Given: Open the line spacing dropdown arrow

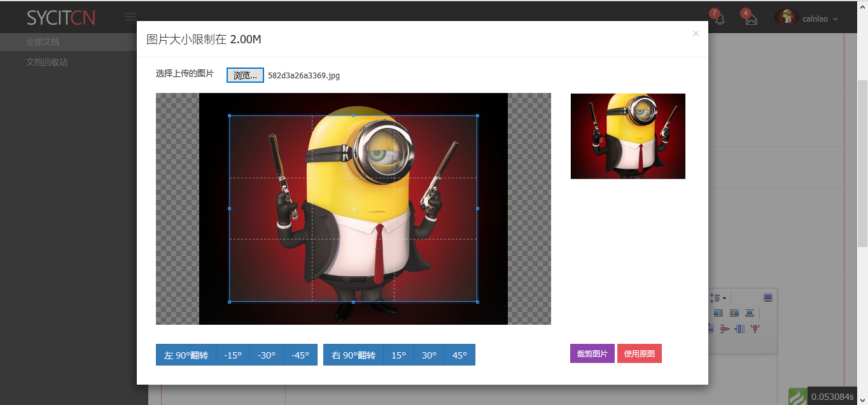Looking at the screenshot, I should click(x=724, y=298).
